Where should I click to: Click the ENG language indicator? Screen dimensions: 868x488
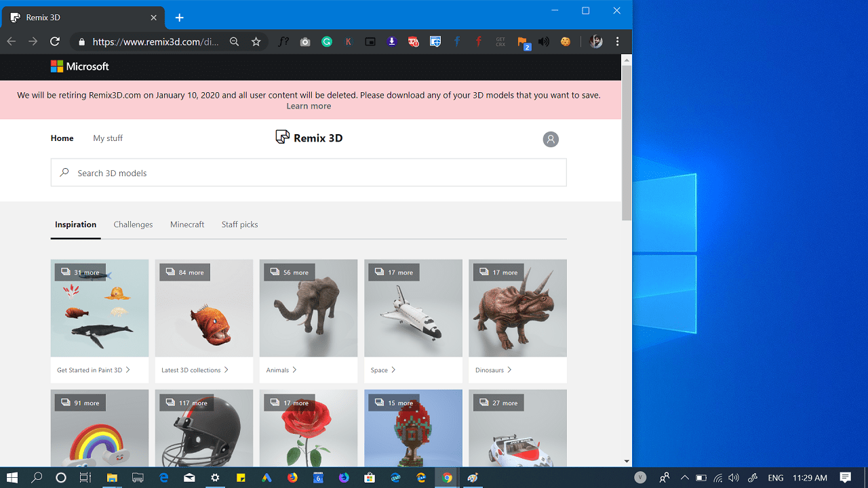pos(776,478)
